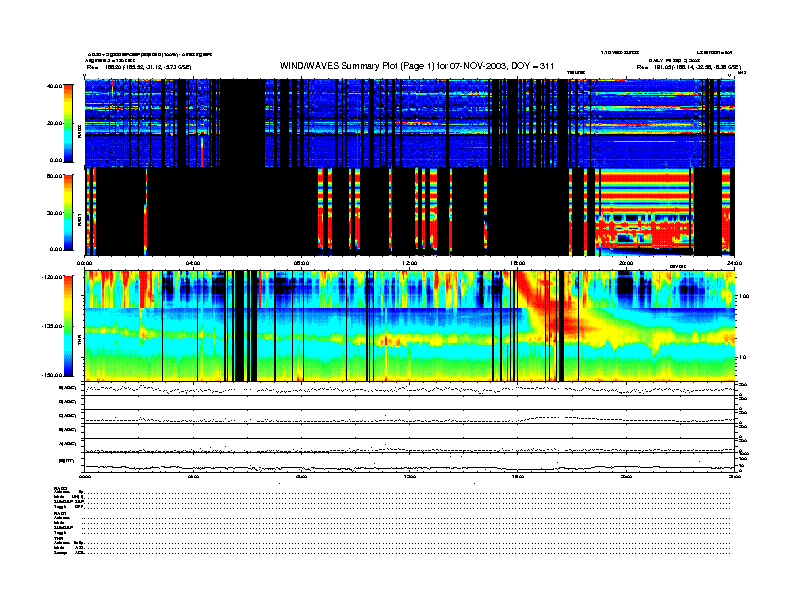Click the 16:00 tick above the third spectrogram
Screen dimensions: 792x612
[518, 263]
